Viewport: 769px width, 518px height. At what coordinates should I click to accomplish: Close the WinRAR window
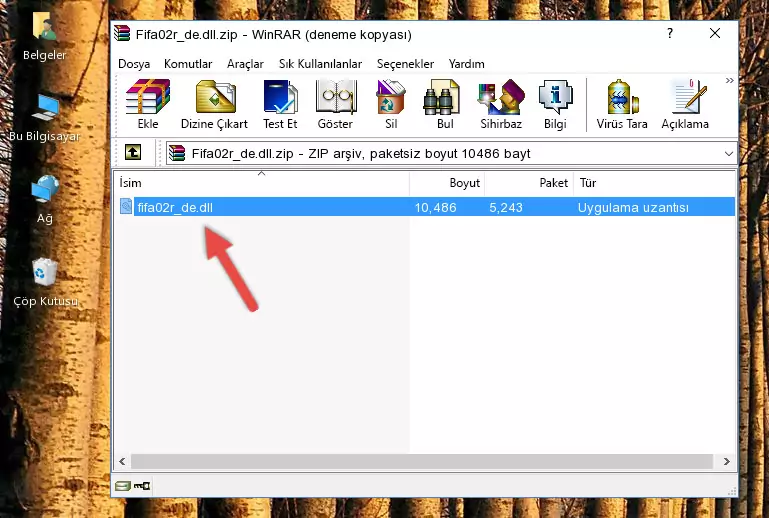(x=715, y=33)
